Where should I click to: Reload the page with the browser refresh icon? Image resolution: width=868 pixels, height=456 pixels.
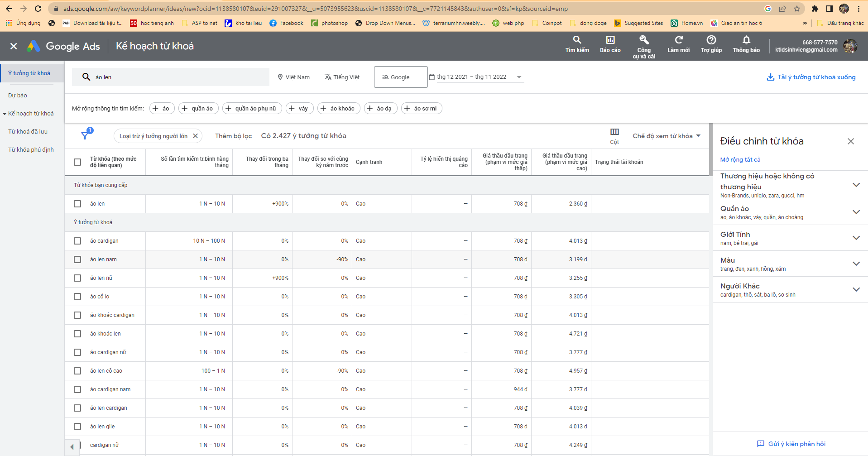[x=38, y=9]
